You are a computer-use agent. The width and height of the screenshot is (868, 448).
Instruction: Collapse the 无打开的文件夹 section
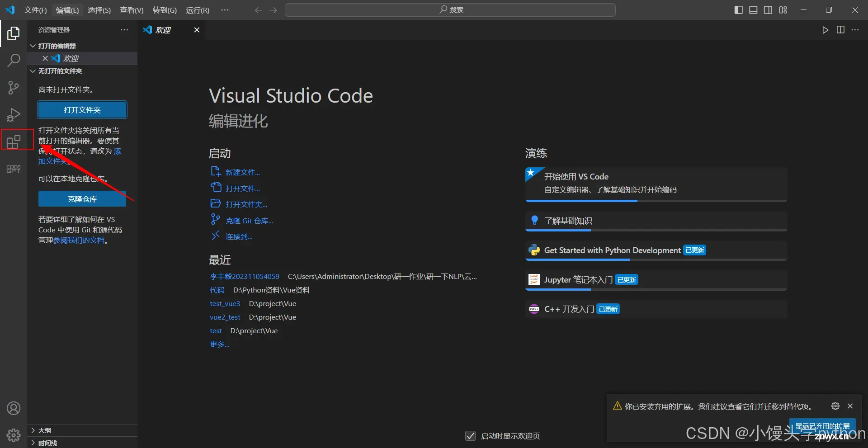[x=82, y=71]
